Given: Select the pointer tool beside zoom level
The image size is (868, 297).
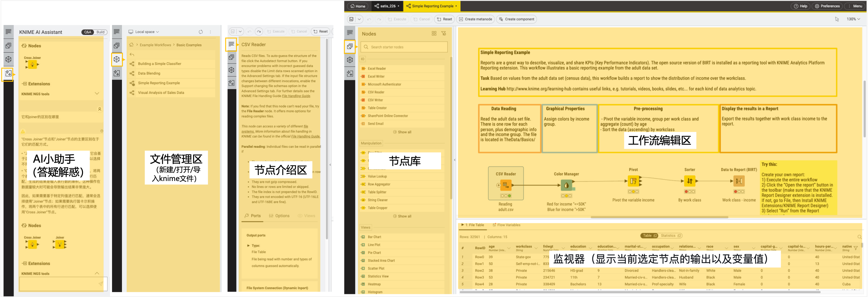Looking at the screenshot, I should click(x=837, y=19).
